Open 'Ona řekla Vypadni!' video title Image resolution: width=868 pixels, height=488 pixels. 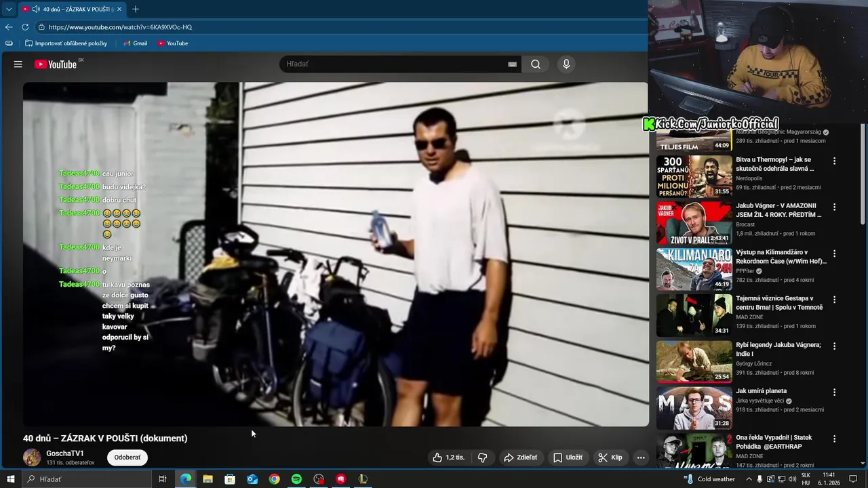[x=774, y=442]
